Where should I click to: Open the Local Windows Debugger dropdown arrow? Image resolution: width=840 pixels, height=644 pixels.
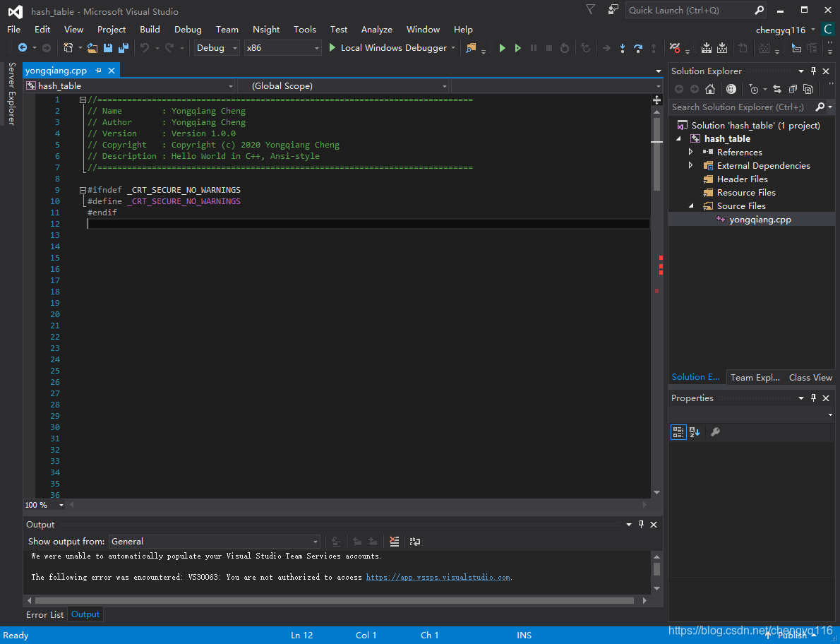click(453, 48)
